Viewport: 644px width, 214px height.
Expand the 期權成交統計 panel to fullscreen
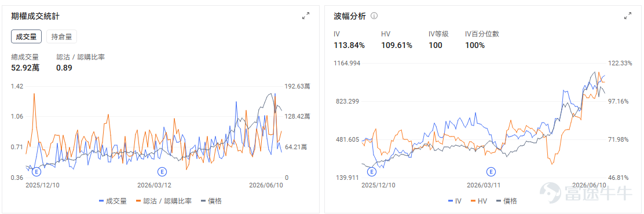(x=306, y=16)
